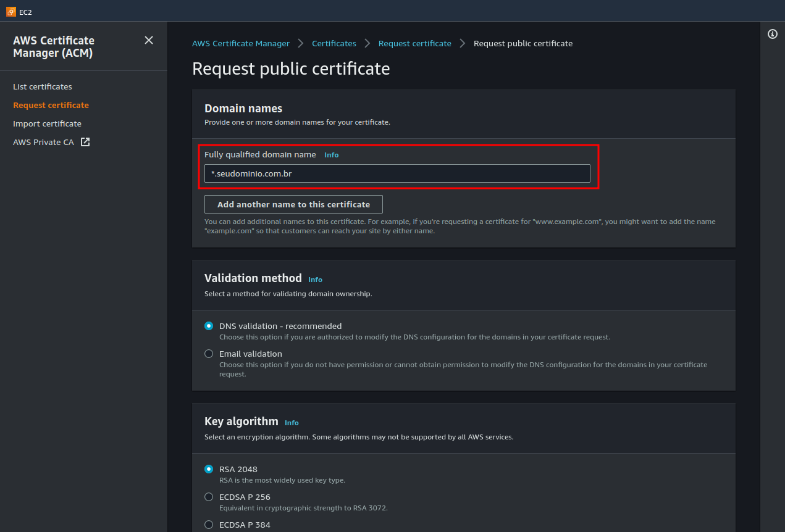Open Info link beside Fully qualified domain name
Image resolution: width=785 pixels, height=532 pixels.
(332, 155)
